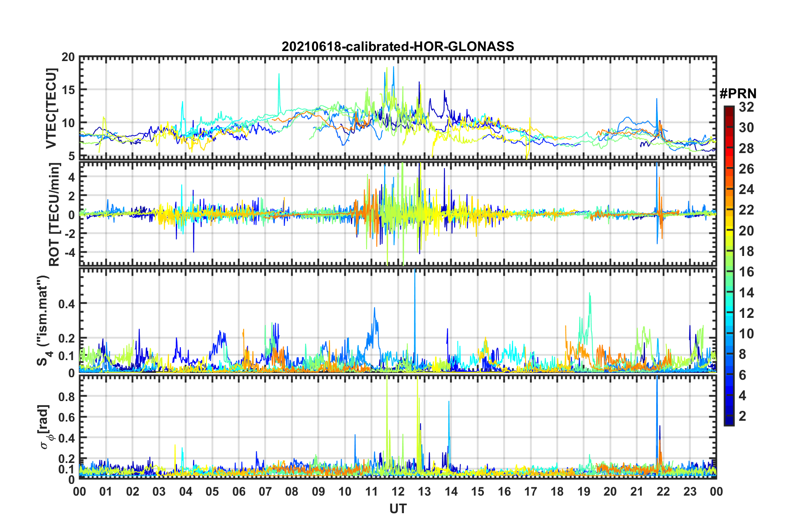
Task: Select the -4 tick on ROT axis
Action: click(69, 253)
